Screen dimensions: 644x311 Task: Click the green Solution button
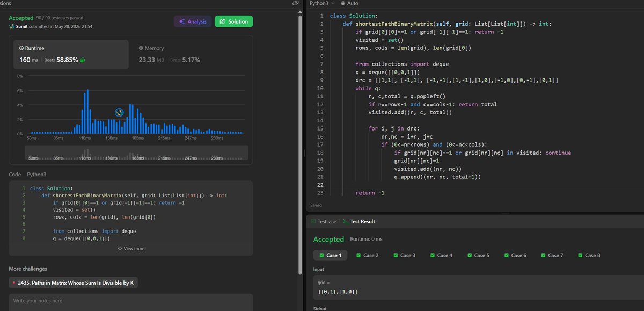click(x=233, y=21)
